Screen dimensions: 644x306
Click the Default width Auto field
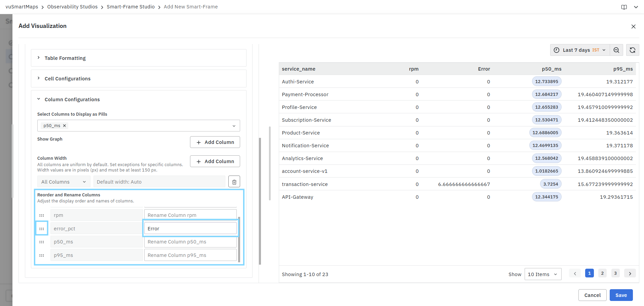pos(159,182)
